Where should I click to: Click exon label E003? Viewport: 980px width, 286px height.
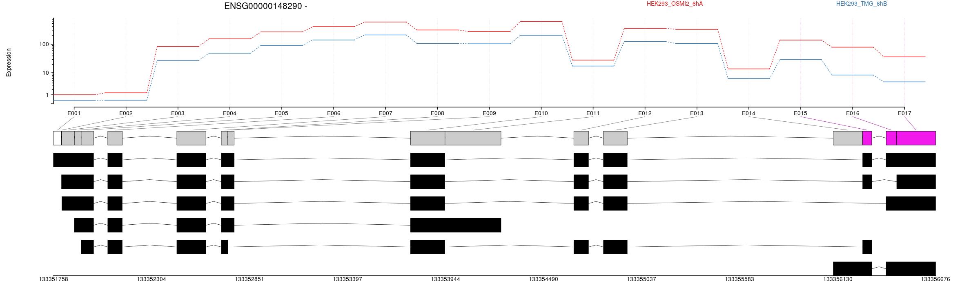click(x=178, y=113)
